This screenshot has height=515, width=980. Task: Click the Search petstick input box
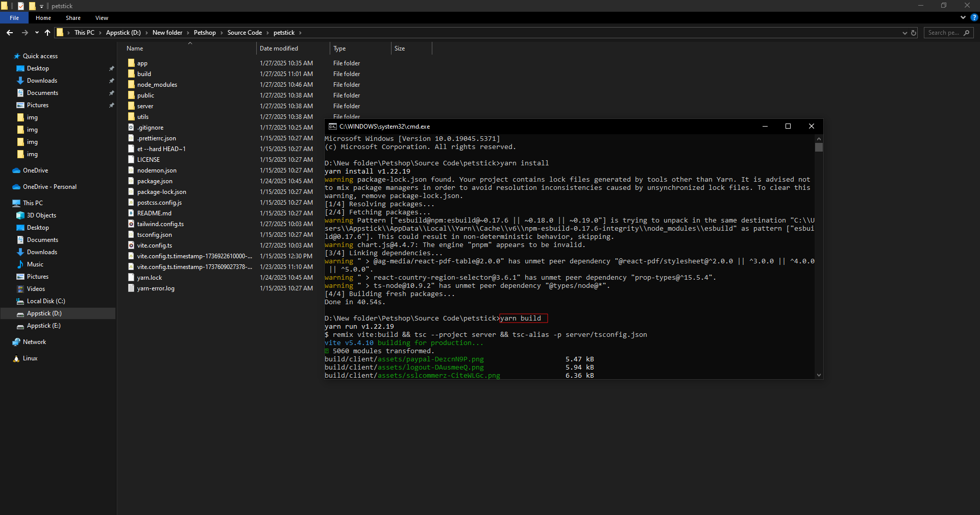(943, 33)
